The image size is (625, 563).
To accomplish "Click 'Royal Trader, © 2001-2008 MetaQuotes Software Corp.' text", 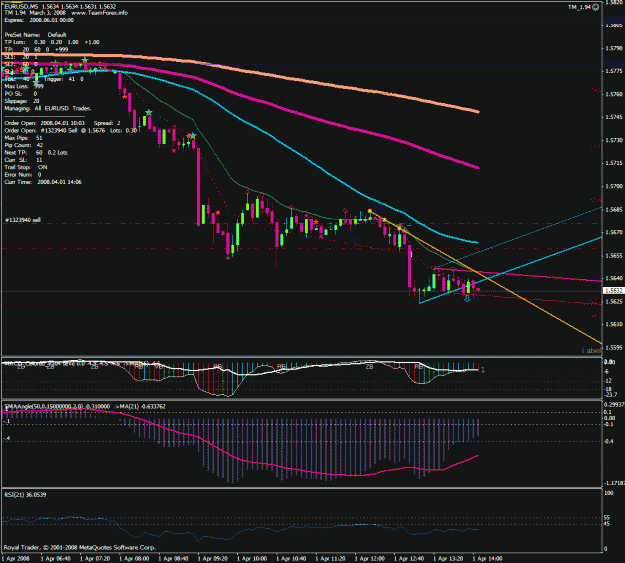I will pos(79,547).
